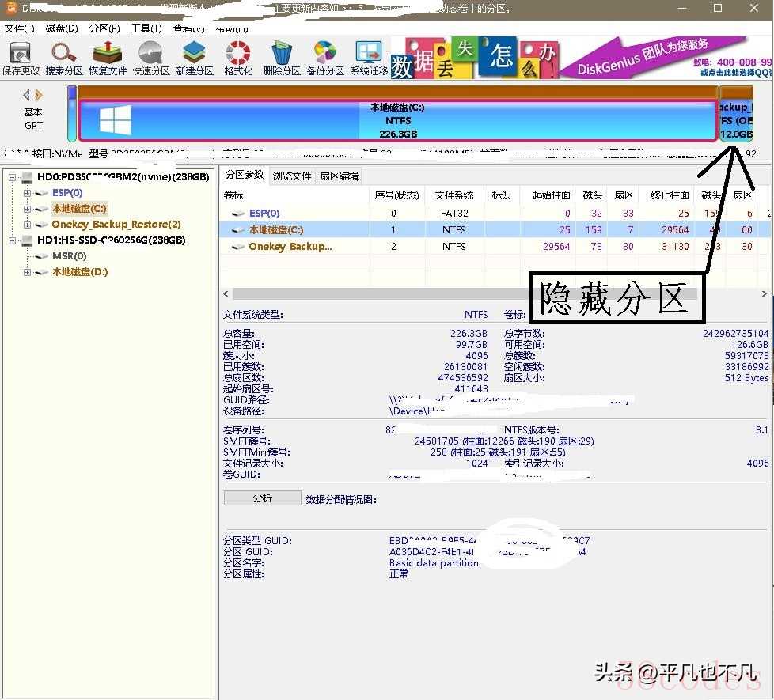Viewport: 774px width, 700px height.
Task: Click drive icon beside ESP(0) in table
Action: (x=238, y=214)
